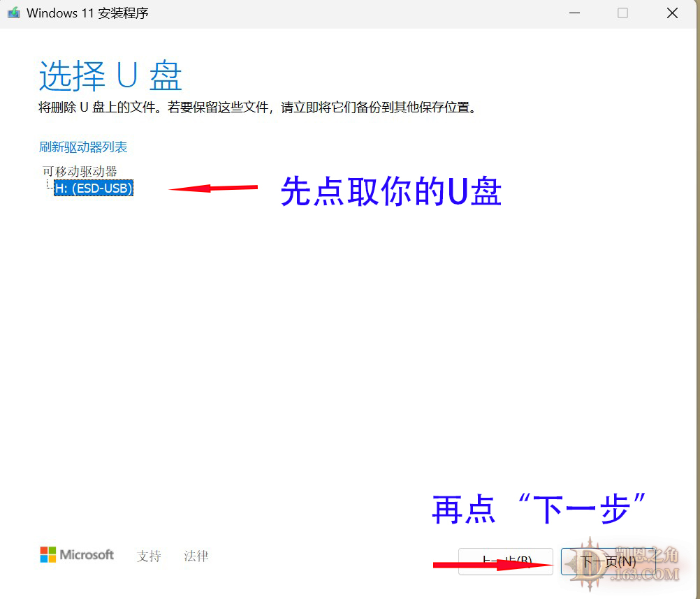Click the Microsoft logo in the footer
Image resolution: width=700 pixels, height=599 pixels.
point(77,555)
